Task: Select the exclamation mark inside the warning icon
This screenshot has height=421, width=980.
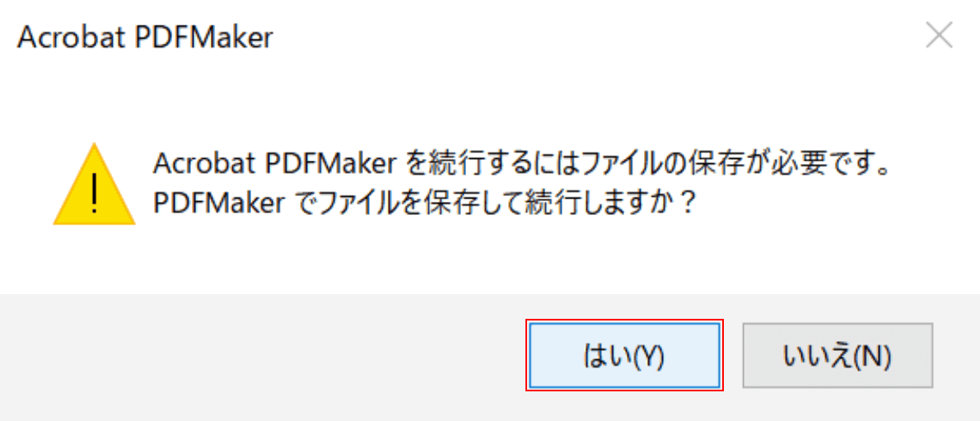Action: [95, 194]
